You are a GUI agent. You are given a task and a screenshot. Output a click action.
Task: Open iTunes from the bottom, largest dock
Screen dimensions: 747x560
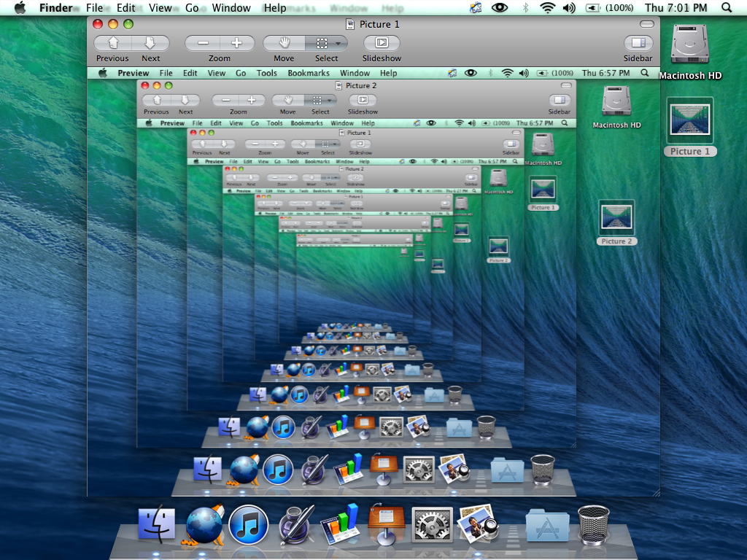coord(249,526)
